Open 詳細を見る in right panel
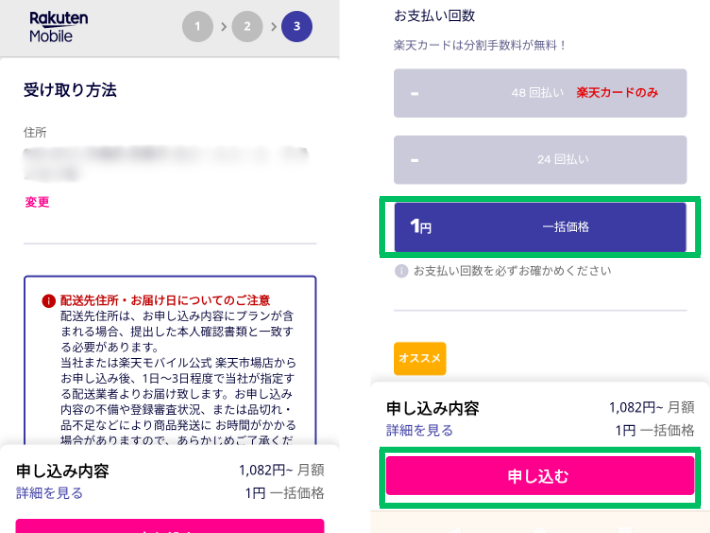The width and height of the screenshot is (710, 533). tap(419, 430)
